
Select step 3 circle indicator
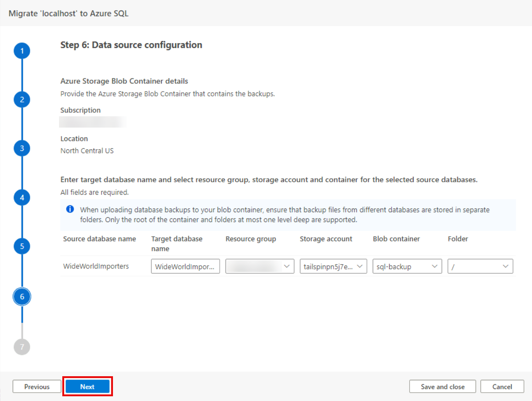click(x=22, y=148)
